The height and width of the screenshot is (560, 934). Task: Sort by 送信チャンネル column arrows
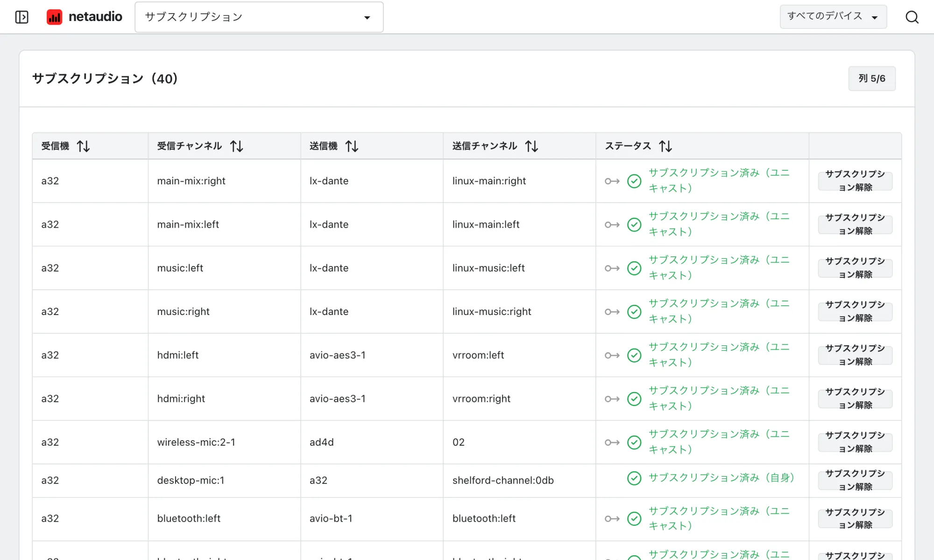(532, 147)
